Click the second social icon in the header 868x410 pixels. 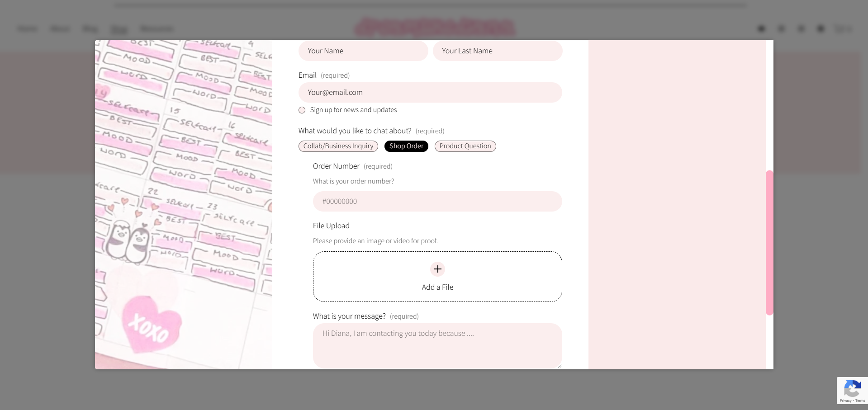tap(782, 28)
